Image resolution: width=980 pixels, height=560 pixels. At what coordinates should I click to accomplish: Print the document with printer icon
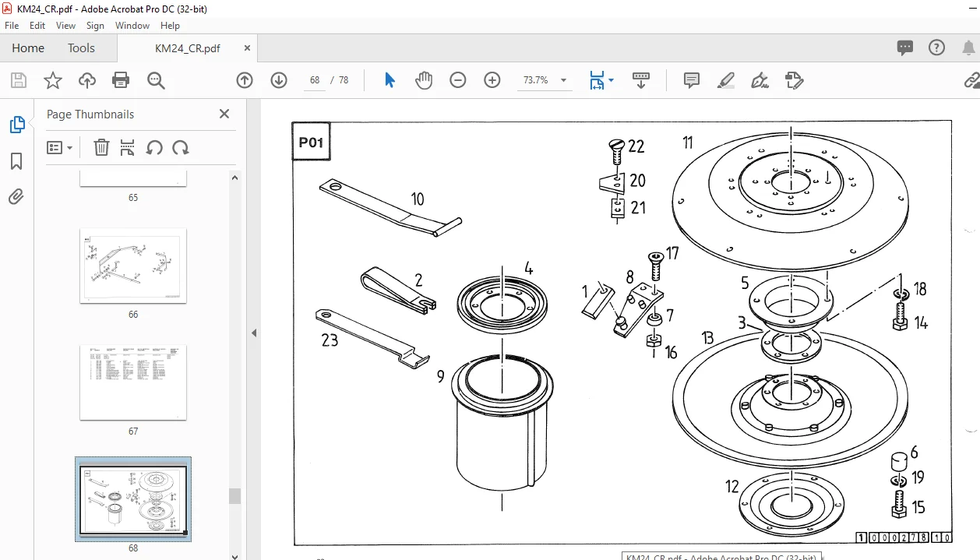click(x=121, y=80)
